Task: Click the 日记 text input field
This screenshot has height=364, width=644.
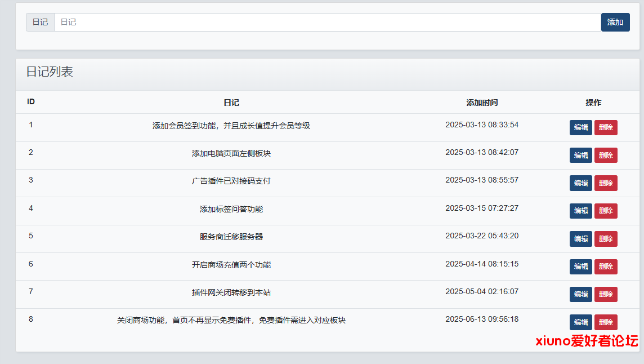Action: pos(327,23)
